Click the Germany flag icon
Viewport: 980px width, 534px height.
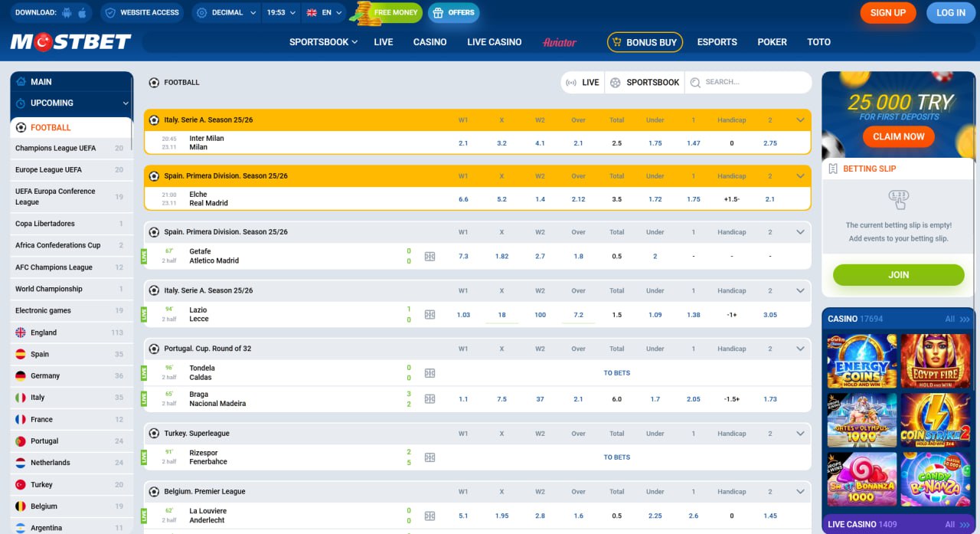21,375
